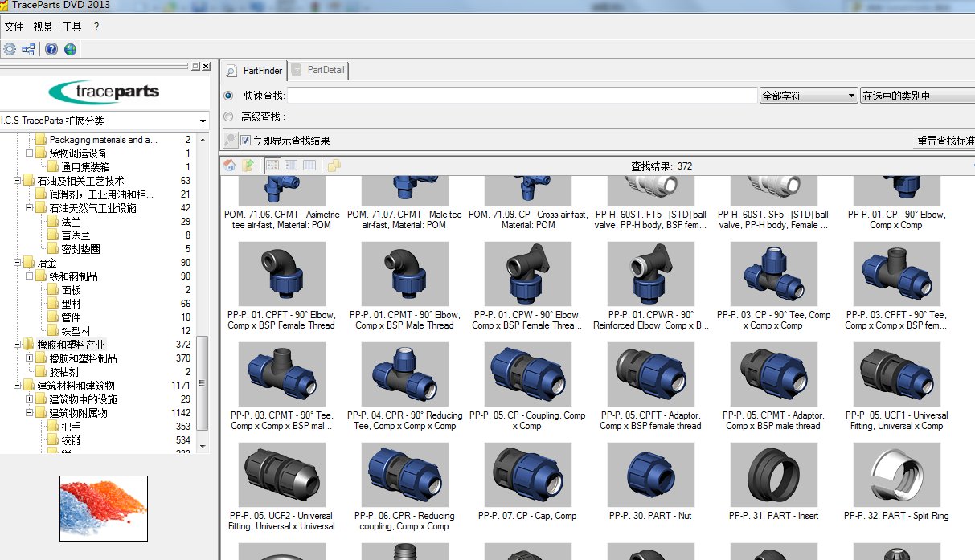Open the PP-P. 30. PART Nut thumbnail
Image resolution: width=975 pixels, height=560 pixels.
pos(650,474)
